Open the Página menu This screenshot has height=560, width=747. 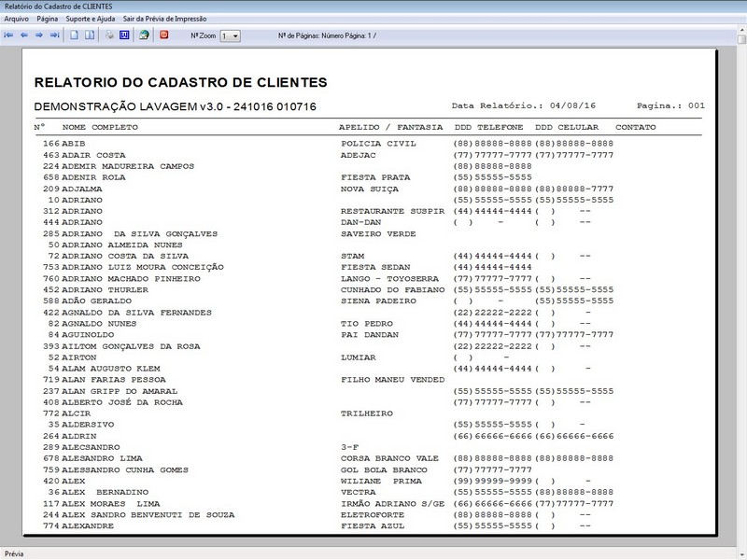coord(47,16)
